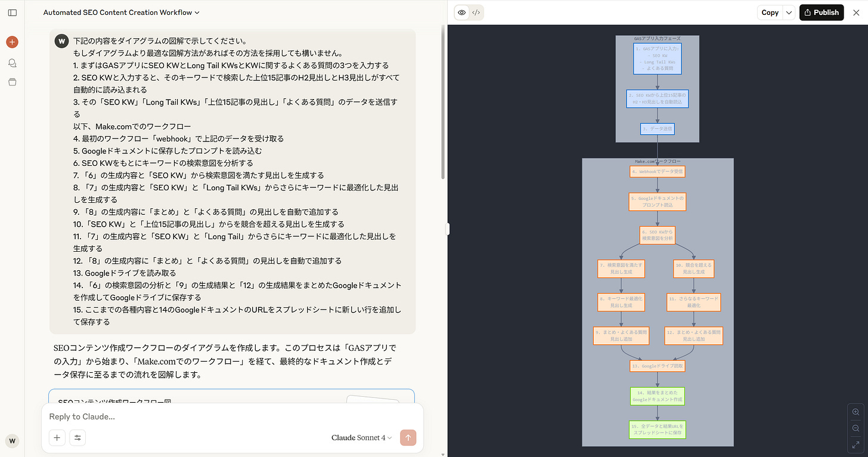Screen dimensions: 868x457
Task: Open the chats bubble icon in sidebar
Action: [12, 63]
